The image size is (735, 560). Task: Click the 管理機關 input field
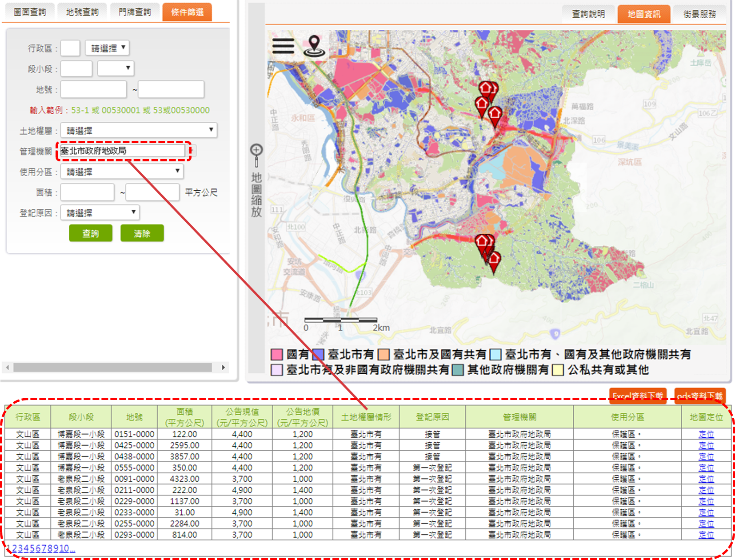point(123,151)
